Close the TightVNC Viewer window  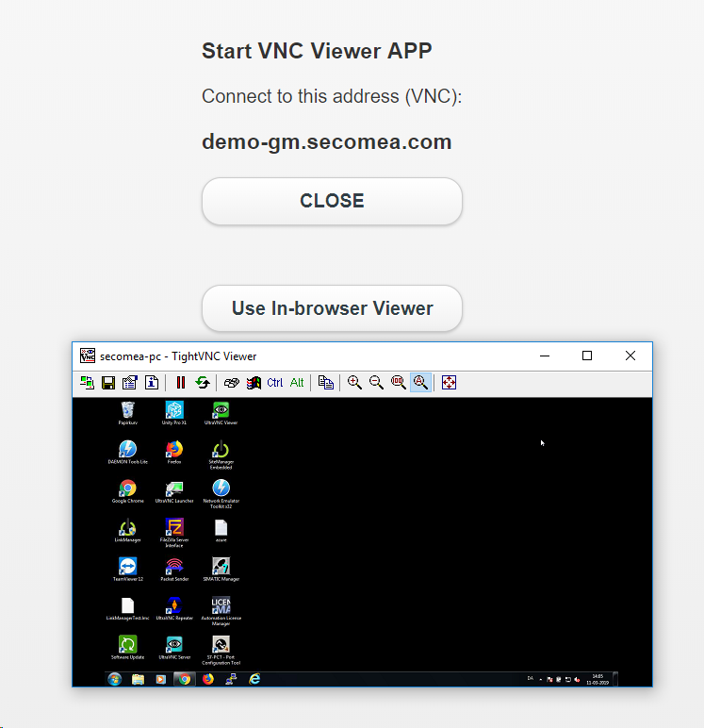tap(630, 356)
